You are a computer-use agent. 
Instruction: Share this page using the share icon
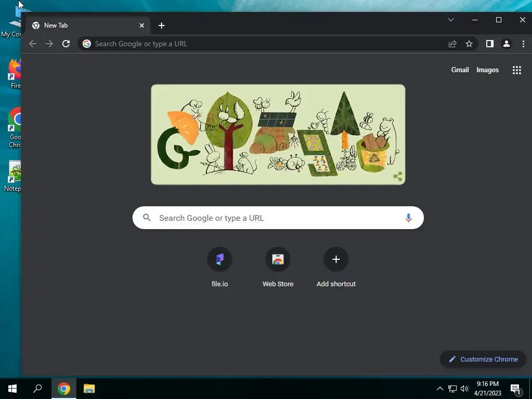(x=453, y=44)
